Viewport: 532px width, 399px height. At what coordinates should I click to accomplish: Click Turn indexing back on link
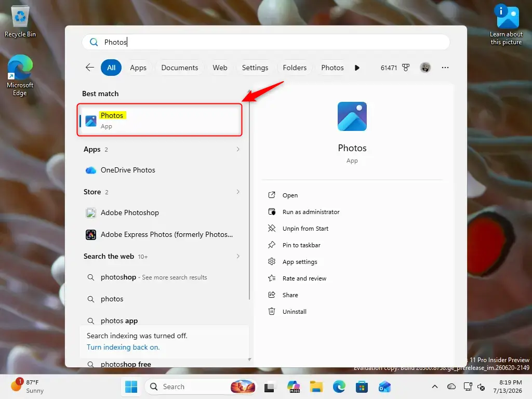tap(123, 347)
